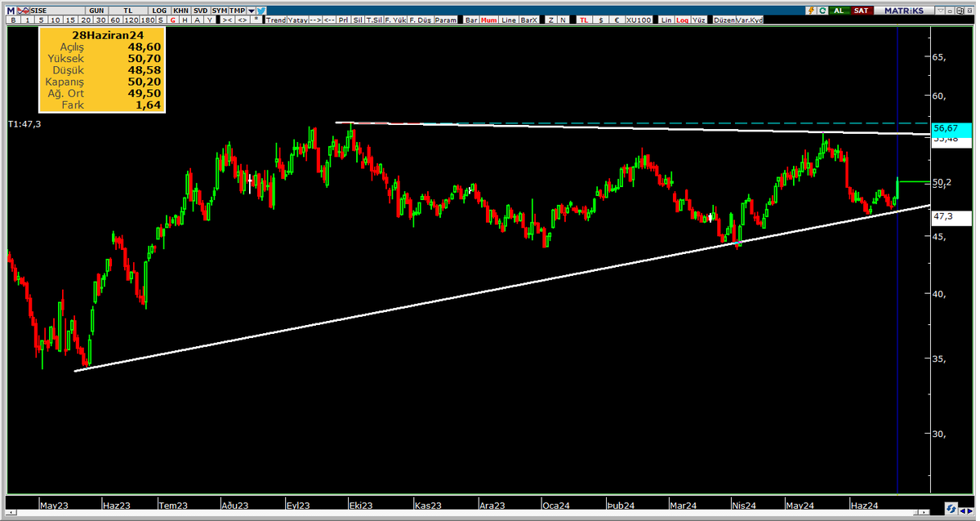Select XU100 relative pricing

639,20
